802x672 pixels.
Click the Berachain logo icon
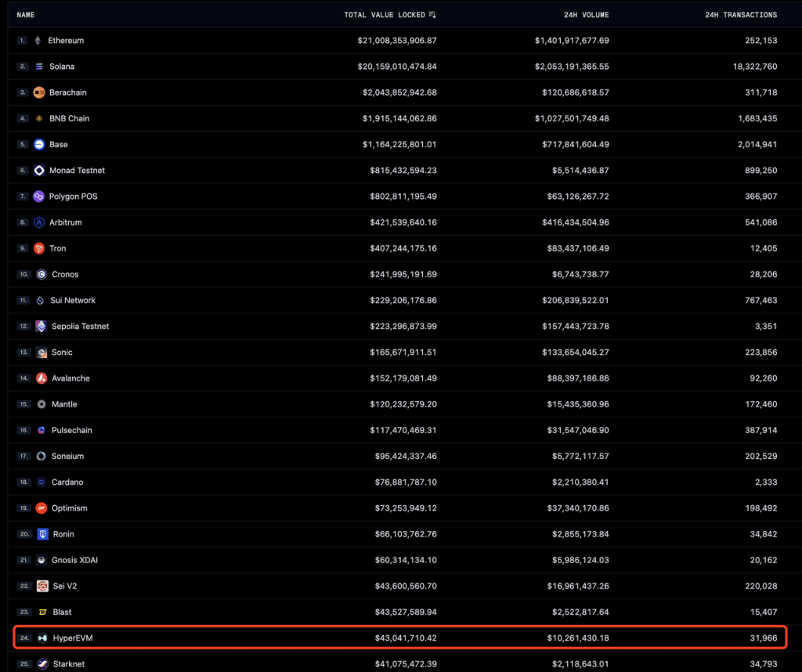pos(39,92)
